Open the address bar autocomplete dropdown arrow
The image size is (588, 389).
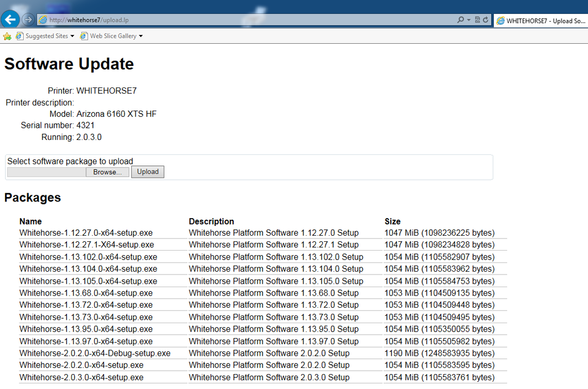point(469,20)
